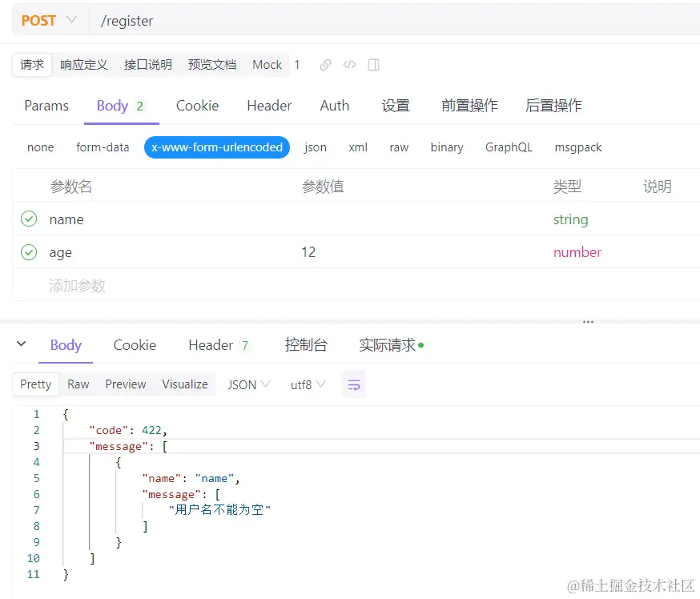Select GraphQL body type
The height and width of the screenshot is (599, 700).
pos(509,147)
